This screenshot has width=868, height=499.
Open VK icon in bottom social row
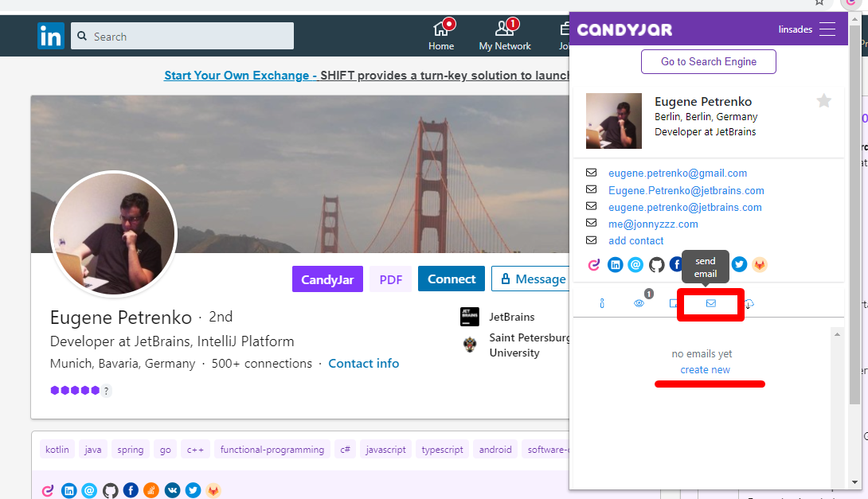pos(172,490)
